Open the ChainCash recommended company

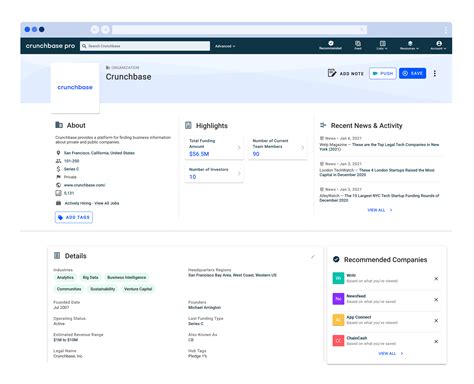point(357,338)
